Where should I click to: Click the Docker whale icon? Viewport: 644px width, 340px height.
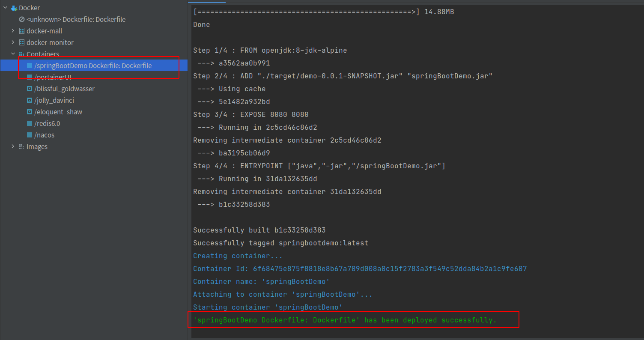(x=14, y=8)
